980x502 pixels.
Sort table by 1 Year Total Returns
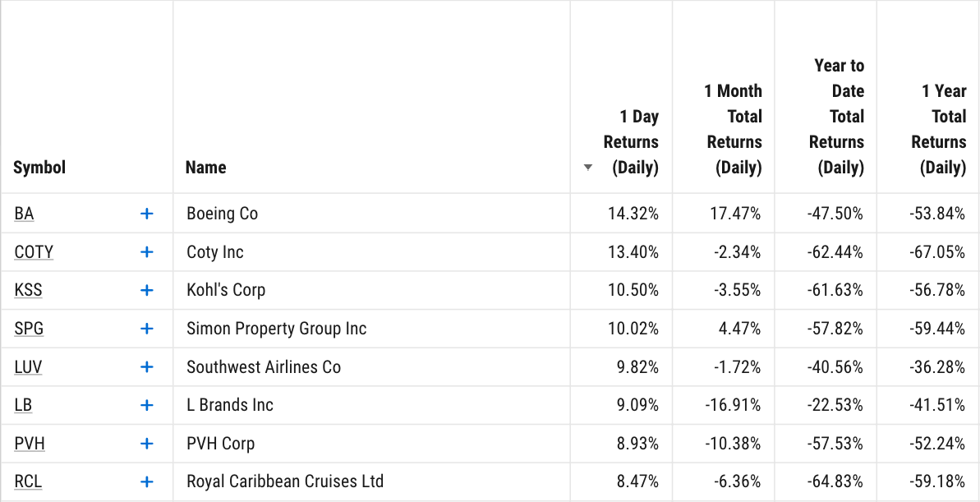coord(939,130)
